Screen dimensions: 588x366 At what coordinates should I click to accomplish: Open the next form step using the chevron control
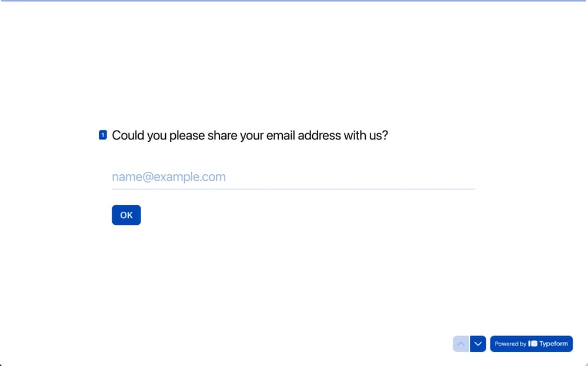[x=477, y=344]
